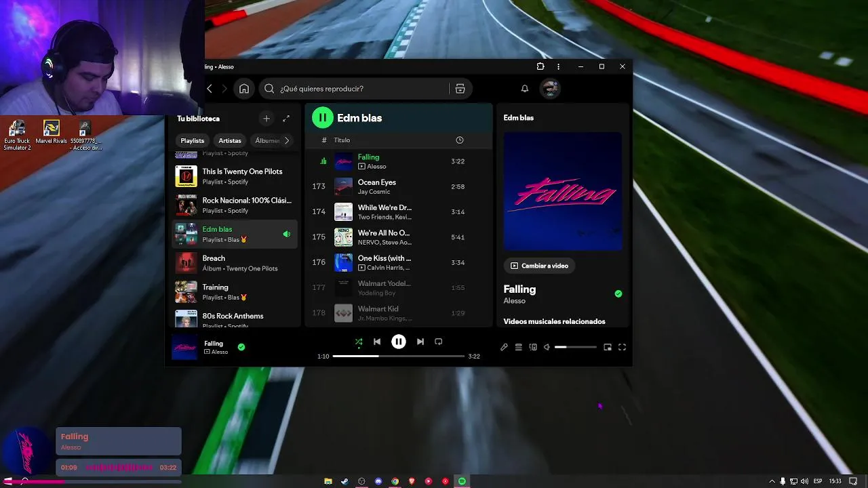Toggle the saved checkmark in now playing bar
The width and height of the screenshot is (868, 488).
[241, 347]
